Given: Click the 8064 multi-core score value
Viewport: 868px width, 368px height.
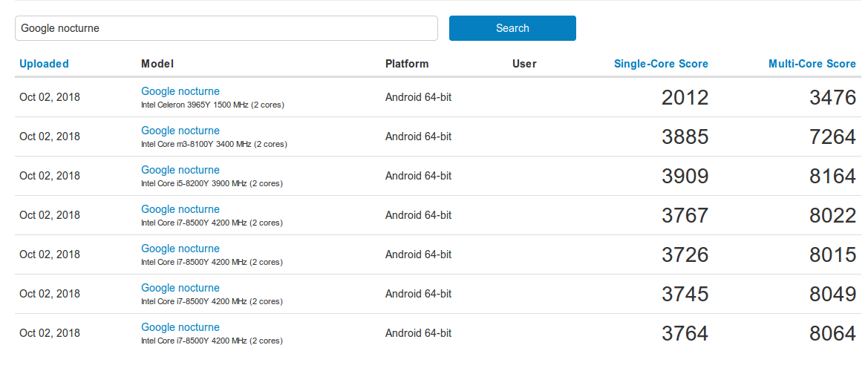Looking at the screenshot, I should (833, 333).
